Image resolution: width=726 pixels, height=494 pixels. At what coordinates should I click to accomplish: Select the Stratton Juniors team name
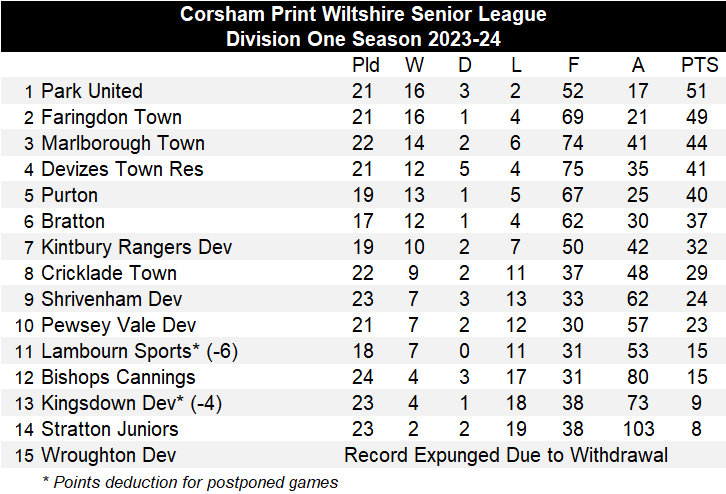pyautogui.click(x=110, y=429)
